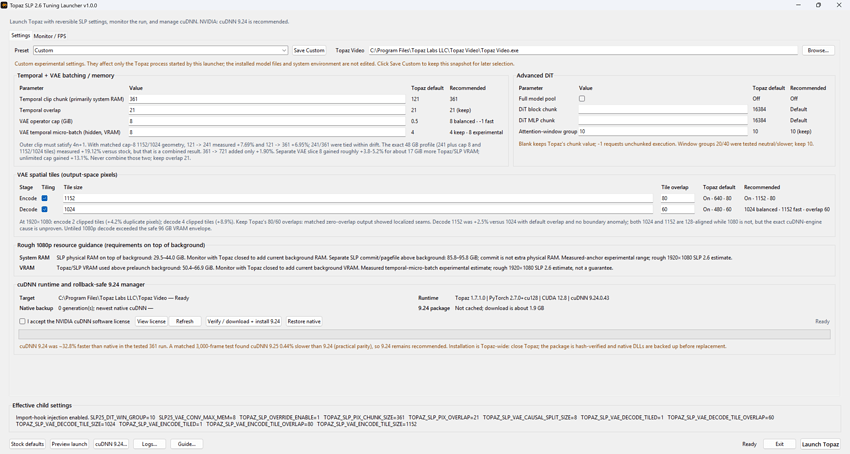Click the Temporal clip chunk value field
Screen dimensions: 850x454
(267, 99)
